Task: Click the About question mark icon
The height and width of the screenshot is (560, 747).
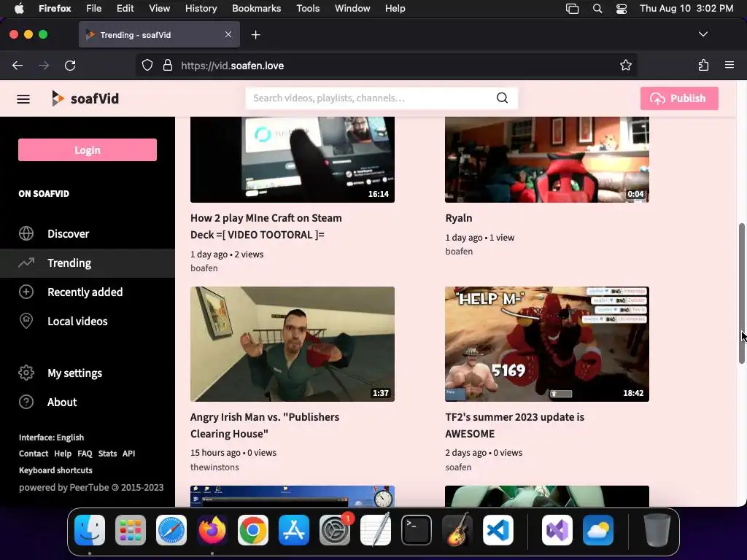Action: pos(26,402)
